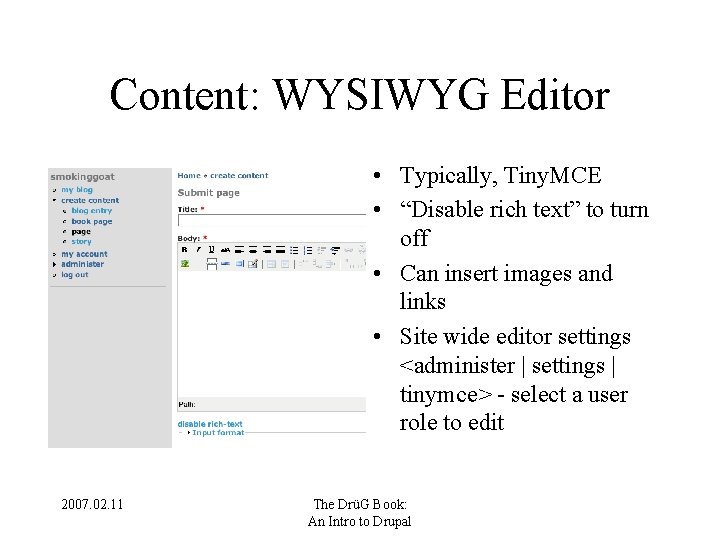The width and height of the screenshot is (720, 540).
Task: Insert a page break via the toolbar
Action: [x=212, y=264]
